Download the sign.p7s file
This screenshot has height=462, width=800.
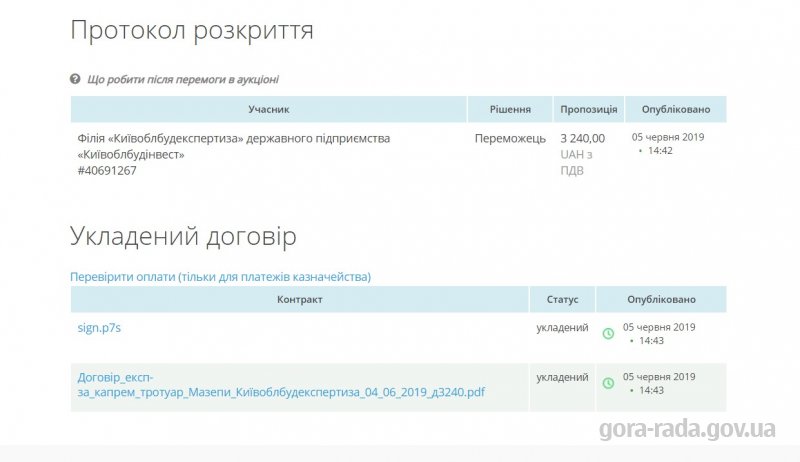coord(99,328)
